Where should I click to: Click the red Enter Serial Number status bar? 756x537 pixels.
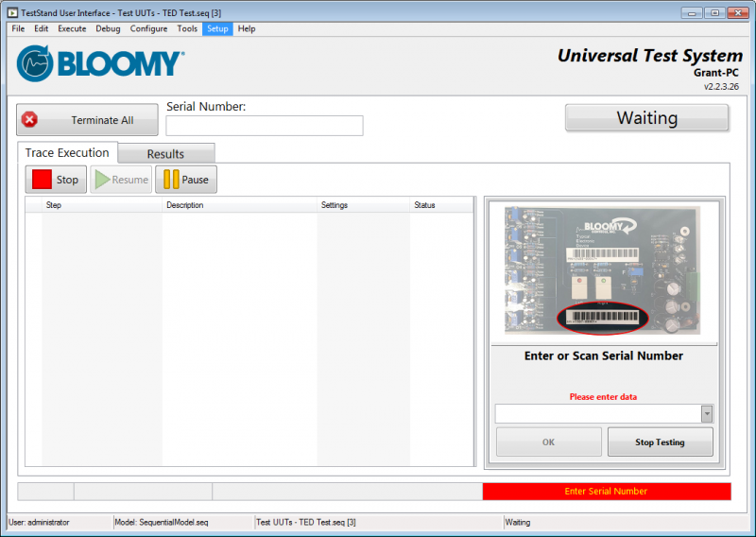[607, 492]
